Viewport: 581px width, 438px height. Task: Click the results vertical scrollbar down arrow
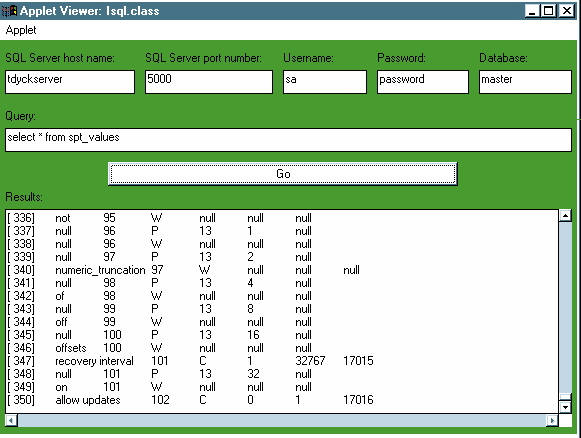click(x=565, y=407)
